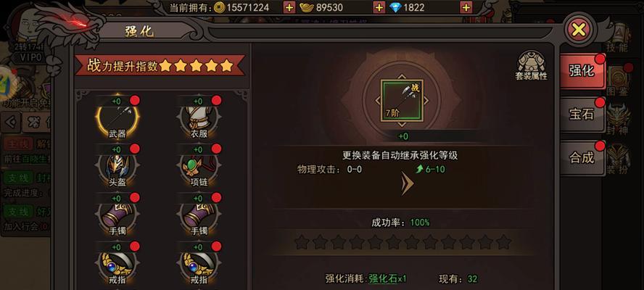Select the 武器 weapon equipment slot
Image resolution: width=644 pixels, height=290 pixels.
point(117,117)
